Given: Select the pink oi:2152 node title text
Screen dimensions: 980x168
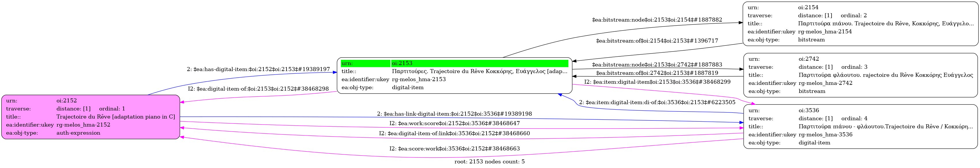Looking at the screenshot, I should pos(115,117).
